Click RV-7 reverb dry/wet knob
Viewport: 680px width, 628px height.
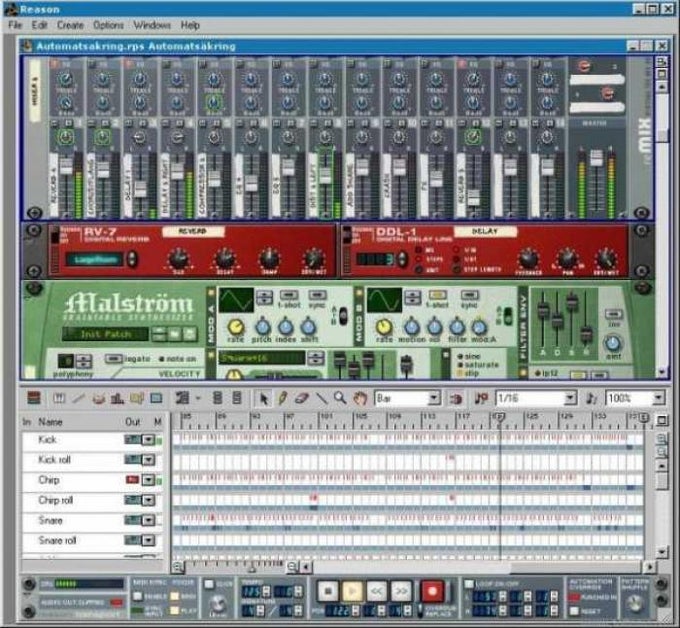[x=314, y=259]
